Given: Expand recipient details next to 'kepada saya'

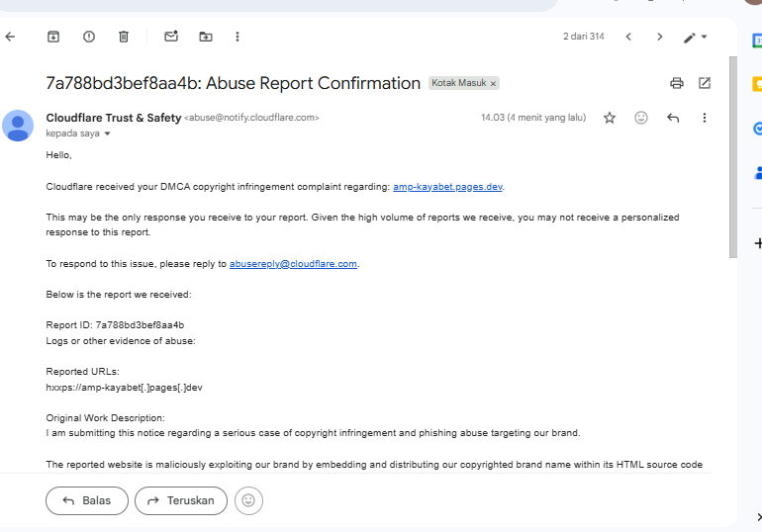Looking at the screenshot, I should click(x=108, y=133).
